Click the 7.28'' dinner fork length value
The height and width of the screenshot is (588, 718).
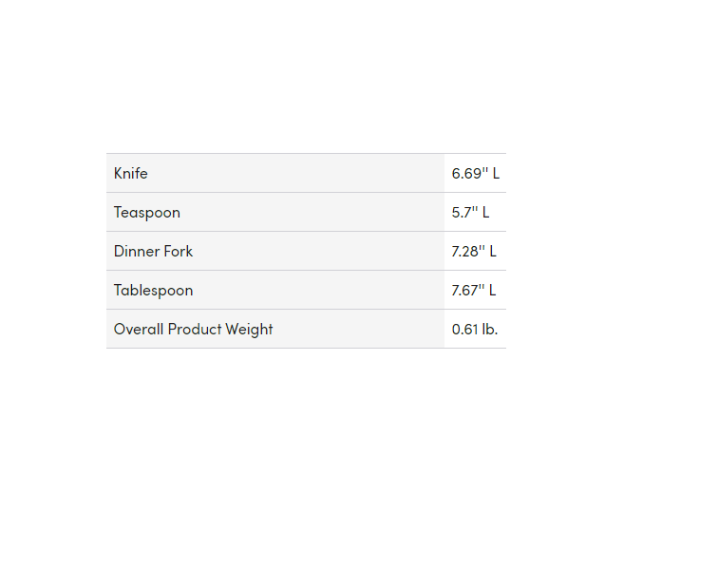467,252
